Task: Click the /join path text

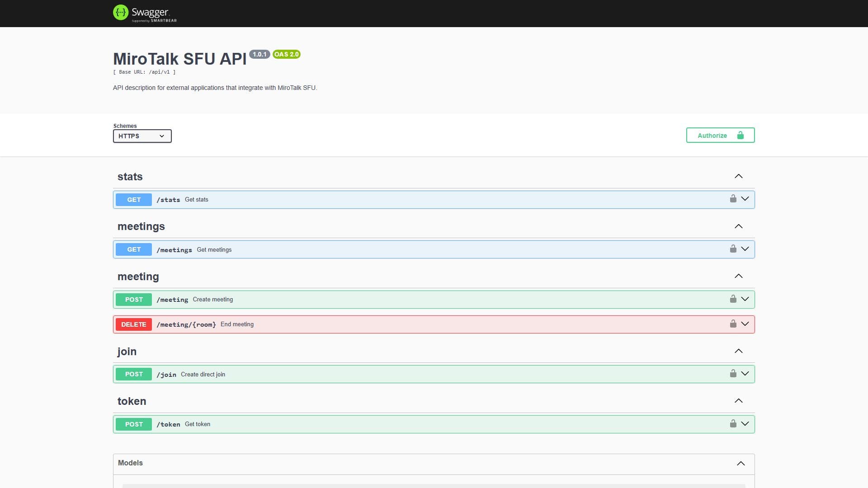Action: tap(166, 375)
